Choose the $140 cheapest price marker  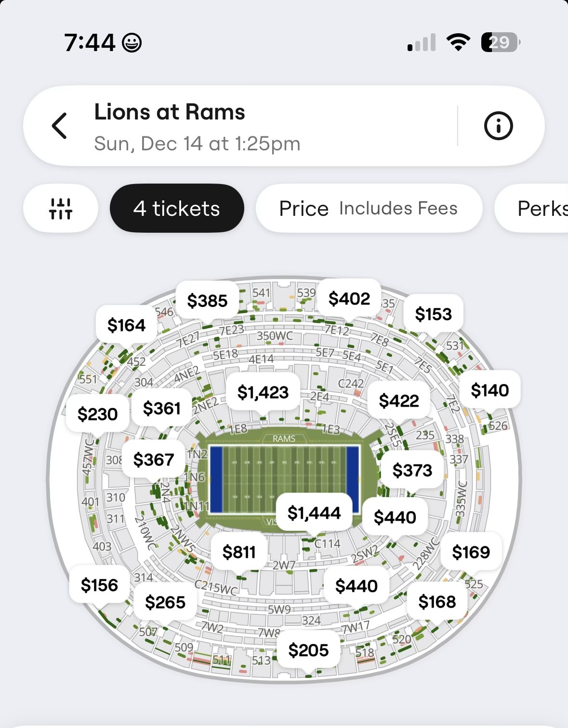click(489, 390)
